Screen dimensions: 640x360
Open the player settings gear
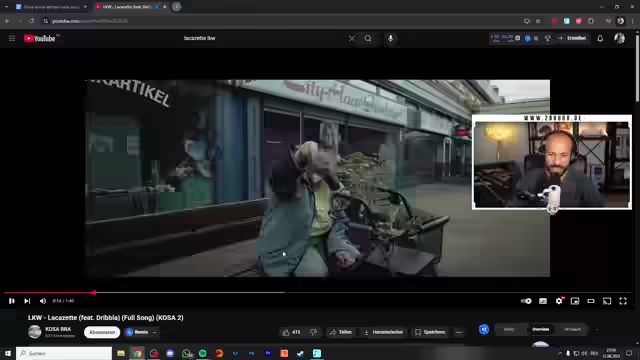[559, 301]
